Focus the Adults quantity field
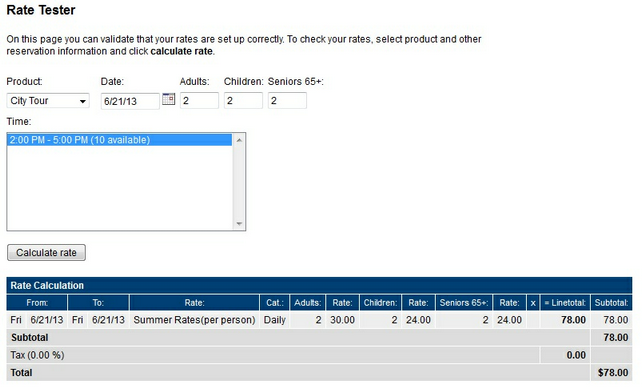 199,101
